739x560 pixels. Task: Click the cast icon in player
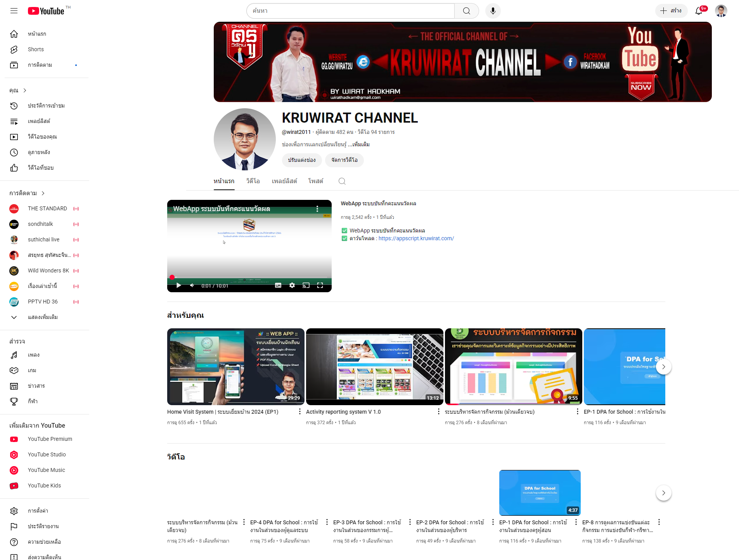click(306, 286)
